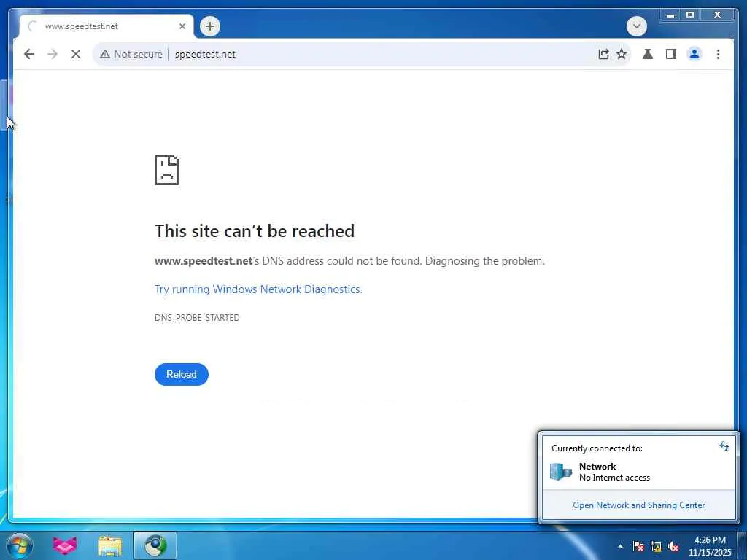747x560 pixels.
Task: Click the Show desktop strip
Action: (741, 545)
